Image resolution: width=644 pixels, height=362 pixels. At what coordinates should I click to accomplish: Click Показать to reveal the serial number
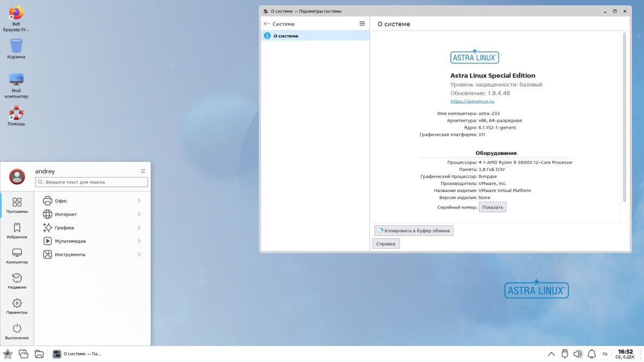pyautogui.click(x=493, y=207)
